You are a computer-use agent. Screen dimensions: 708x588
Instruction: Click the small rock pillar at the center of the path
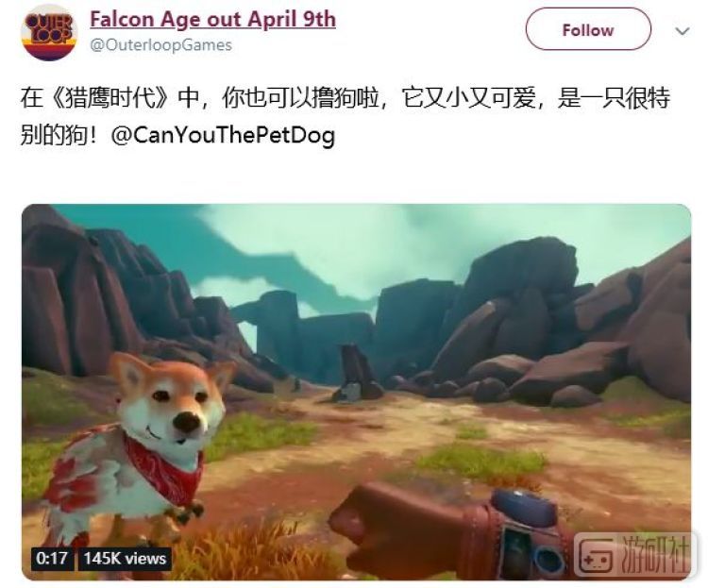tap(357, 373)
